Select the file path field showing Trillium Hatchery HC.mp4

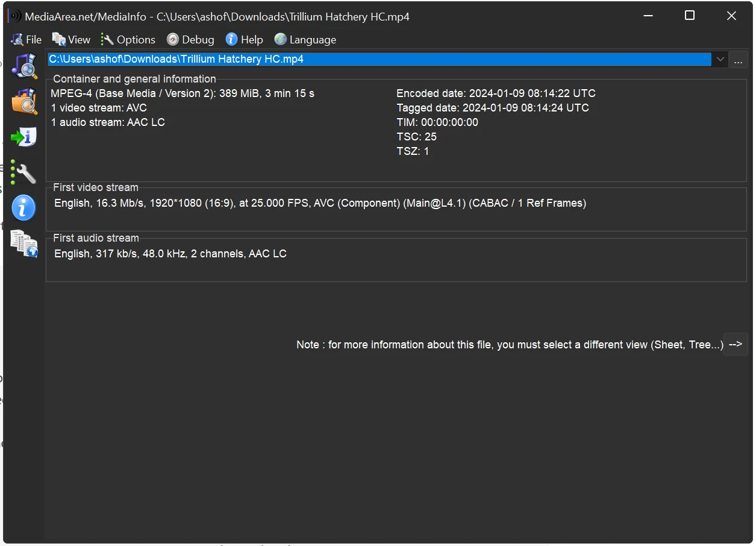point(380,59)
